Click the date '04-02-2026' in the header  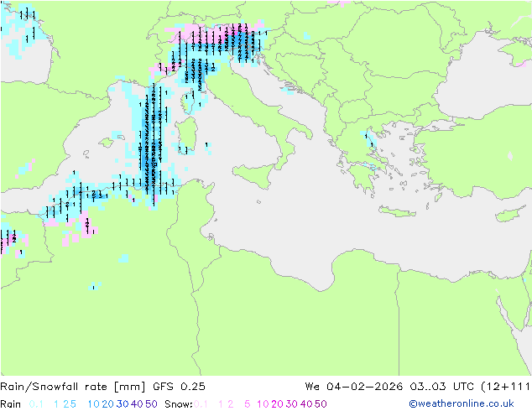click(365, 387)
